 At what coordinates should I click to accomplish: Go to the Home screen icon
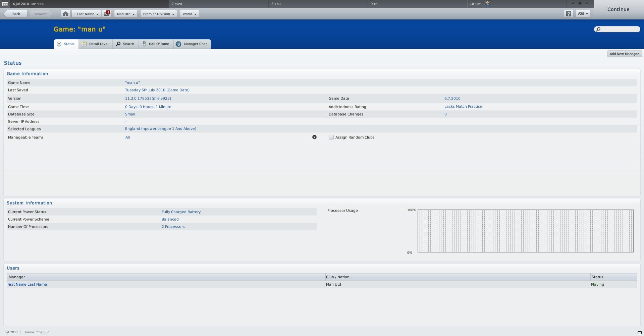[65, 14]
